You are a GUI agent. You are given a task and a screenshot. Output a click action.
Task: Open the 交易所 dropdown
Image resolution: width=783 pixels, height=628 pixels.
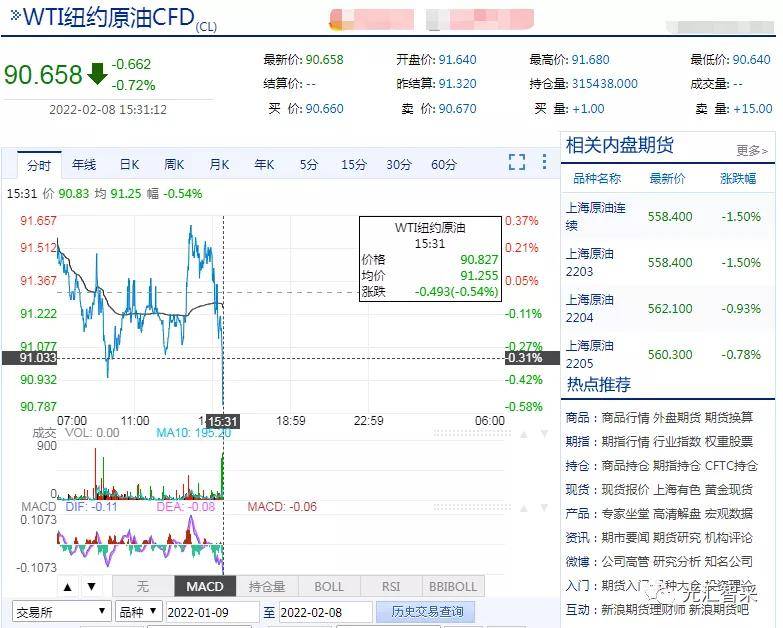pos(60,612)
